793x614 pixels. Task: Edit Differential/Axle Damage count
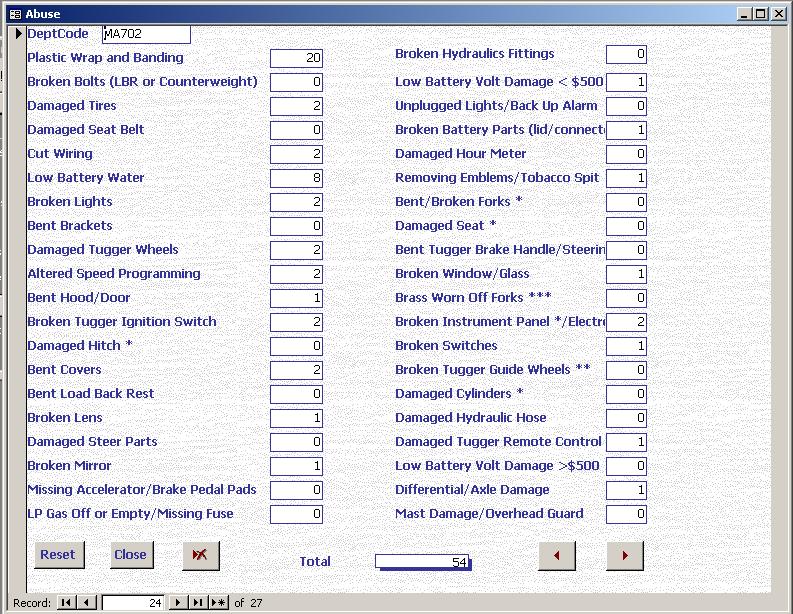click(626, 490)
